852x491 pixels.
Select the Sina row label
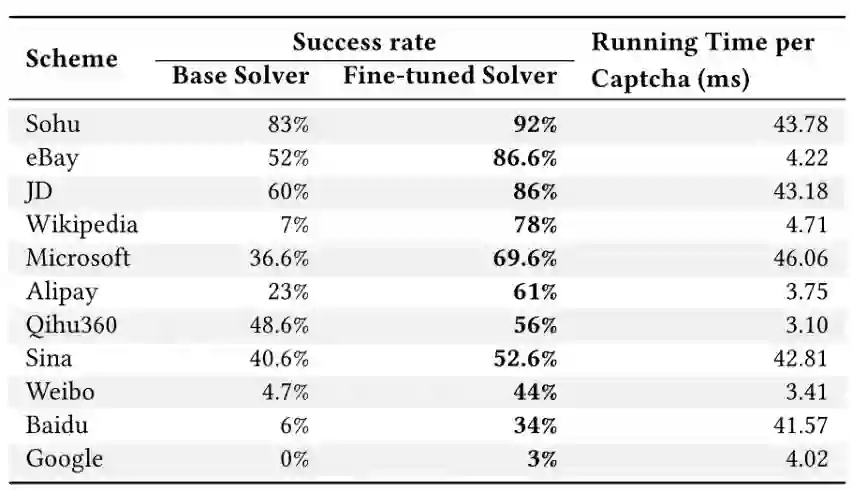(49, 358)
